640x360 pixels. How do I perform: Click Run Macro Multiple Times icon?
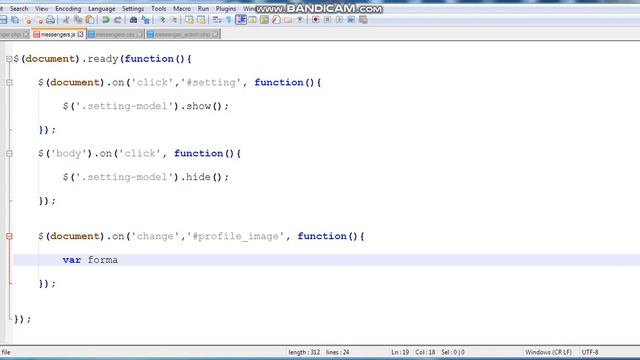point(351,20)
